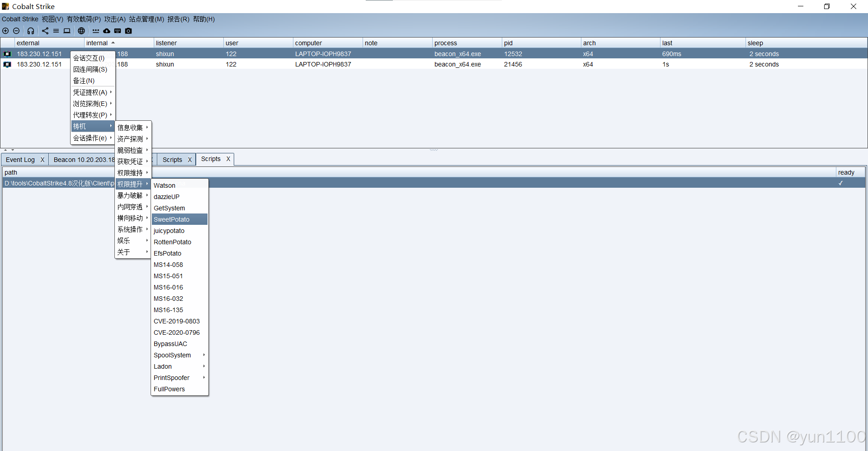This screenshot has height=451, width=868.
Task: Toggle ready checkmark for loaded script
Action: coord(840,183)
